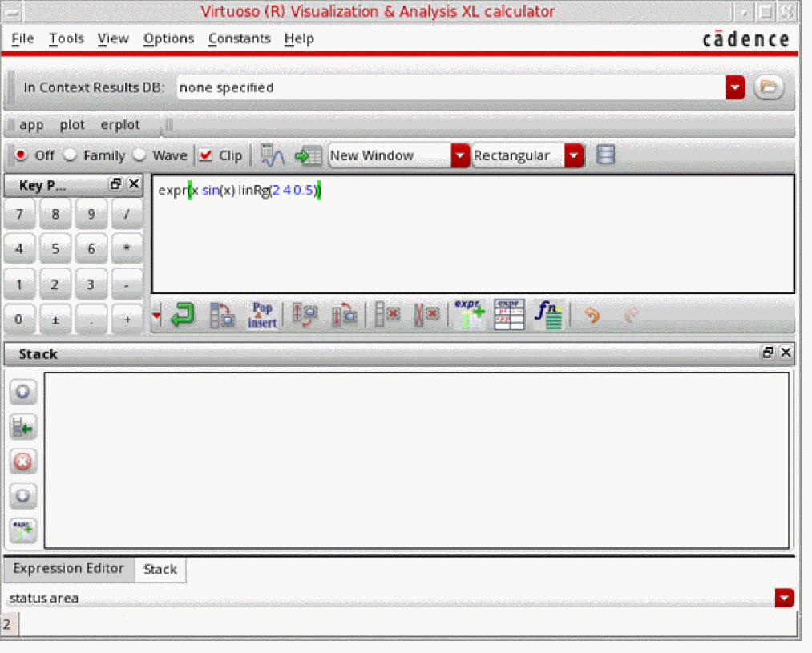Click keypad digit 7

click(x=19, y=213)
